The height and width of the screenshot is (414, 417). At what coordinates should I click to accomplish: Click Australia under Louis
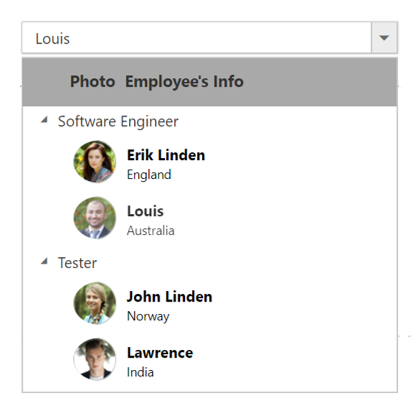(150, 230)
